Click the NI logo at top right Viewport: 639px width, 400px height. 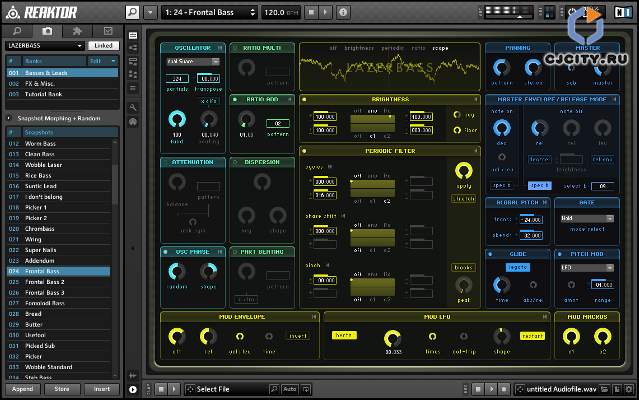click(x=623, y=12)
